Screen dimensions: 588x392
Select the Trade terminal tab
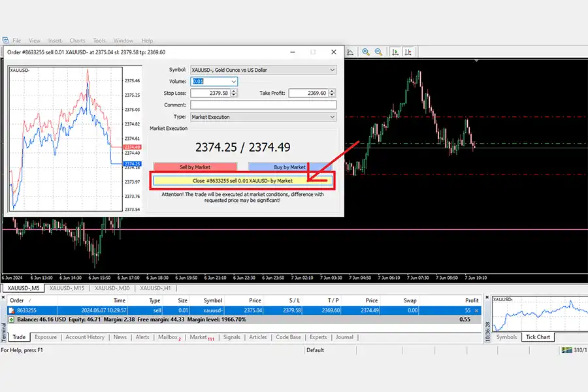(x=19, y=337)
